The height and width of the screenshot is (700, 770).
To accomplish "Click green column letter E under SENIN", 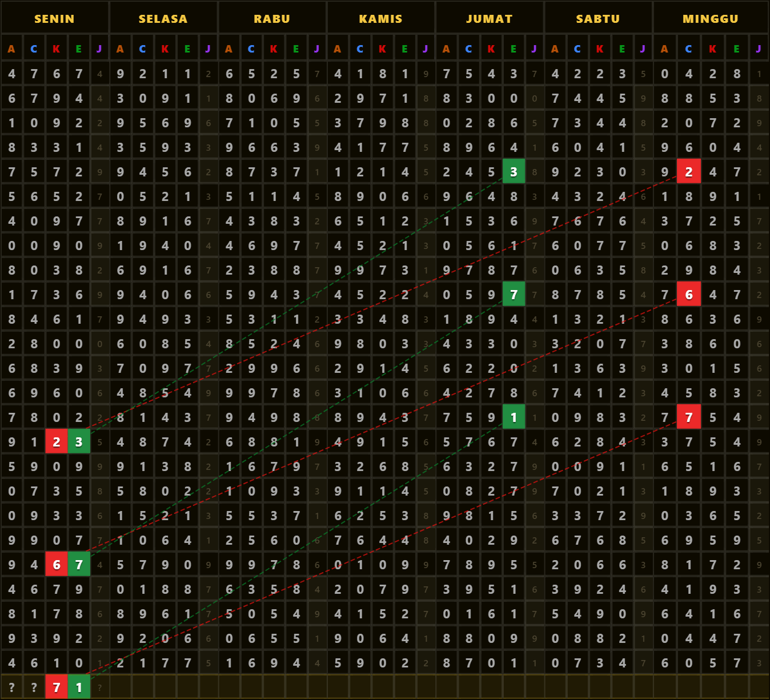I will click(79, 49).
